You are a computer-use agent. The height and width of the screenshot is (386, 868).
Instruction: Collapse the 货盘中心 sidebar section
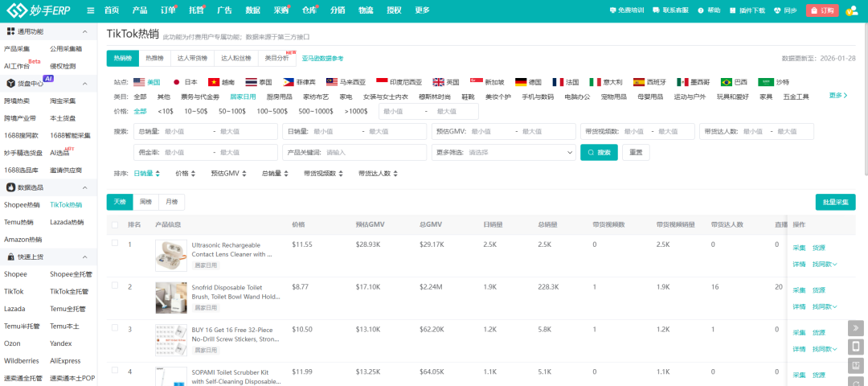point(84,84)
